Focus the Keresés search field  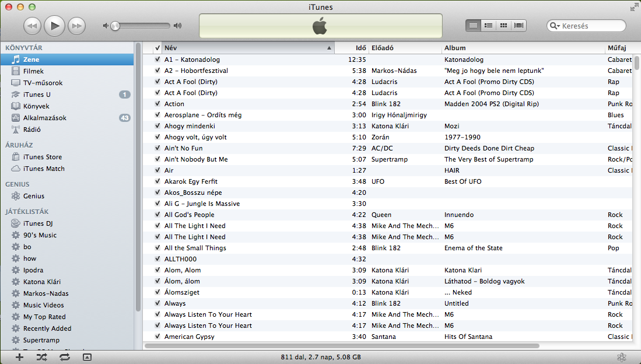coord(586,26)
